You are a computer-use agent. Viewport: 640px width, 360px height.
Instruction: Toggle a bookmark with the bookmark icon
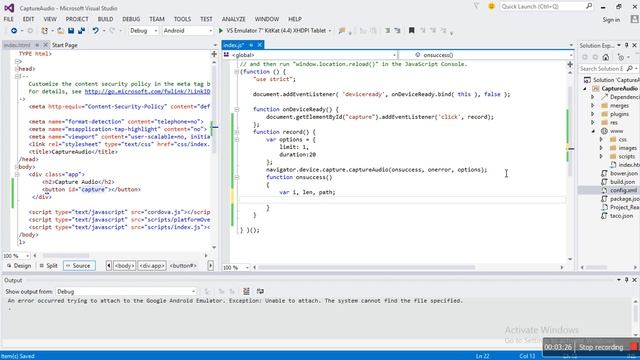coord(411,31)
